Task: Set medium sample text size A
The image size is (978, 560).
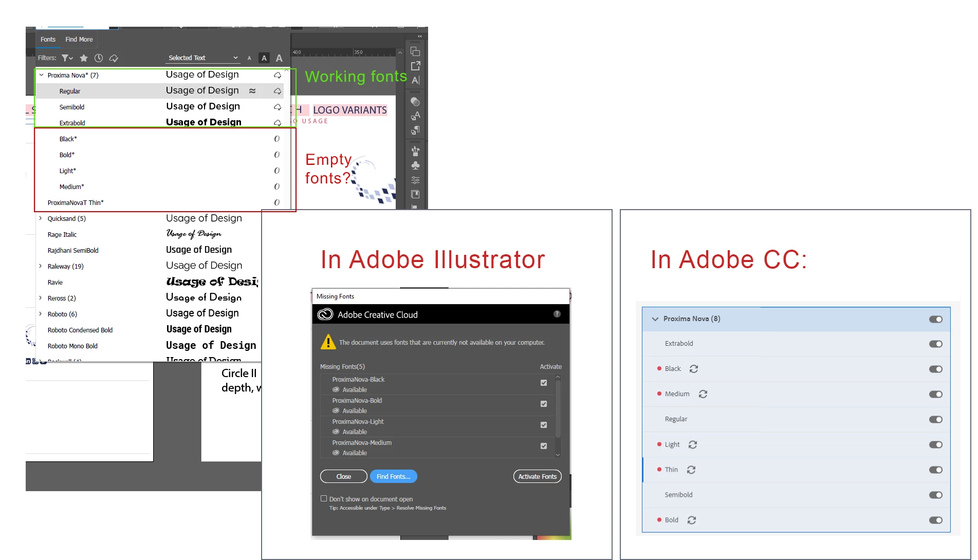Action: [264, 58]
